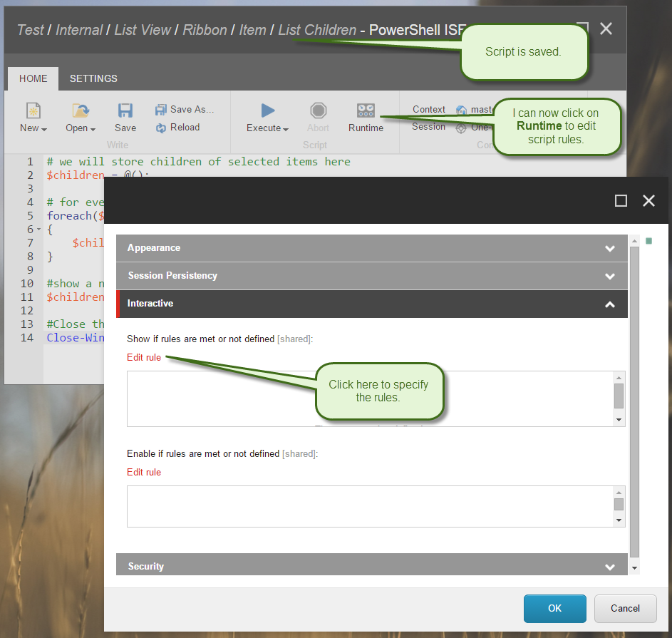This screenshot has height=638, width=672.
Task: Open the Runtime settings icon
Action: [366, 110]
